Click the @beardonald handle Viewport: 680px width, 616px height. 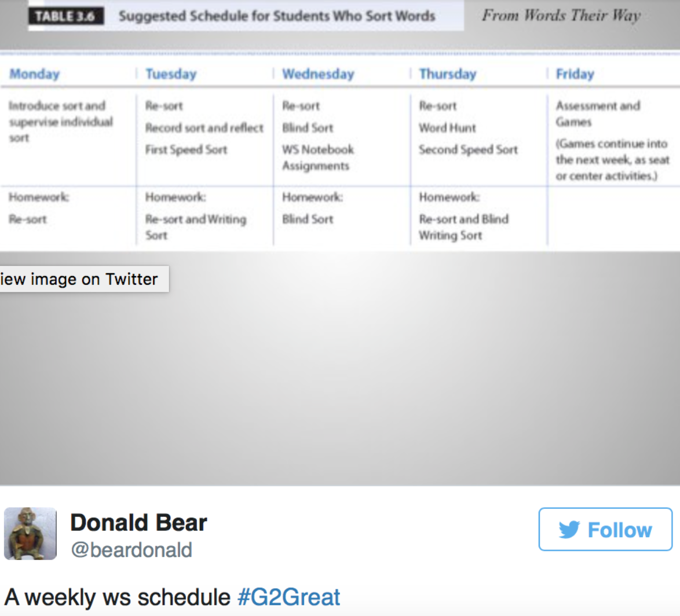(131, 550)
